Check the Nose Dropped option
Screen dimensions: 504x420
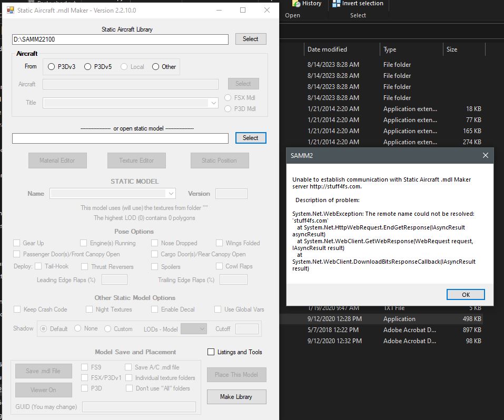click(155, 243)
